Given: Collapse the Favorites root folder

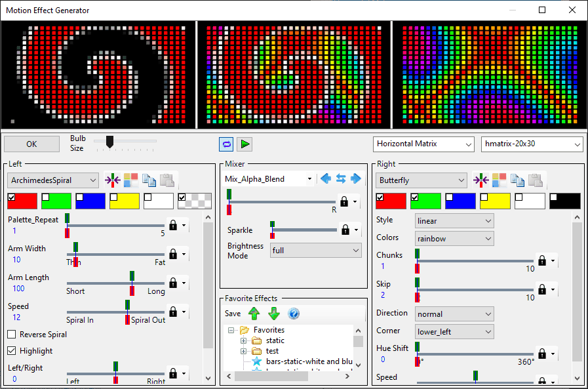Looking at the screenshot, I should [x=231, y=330].
